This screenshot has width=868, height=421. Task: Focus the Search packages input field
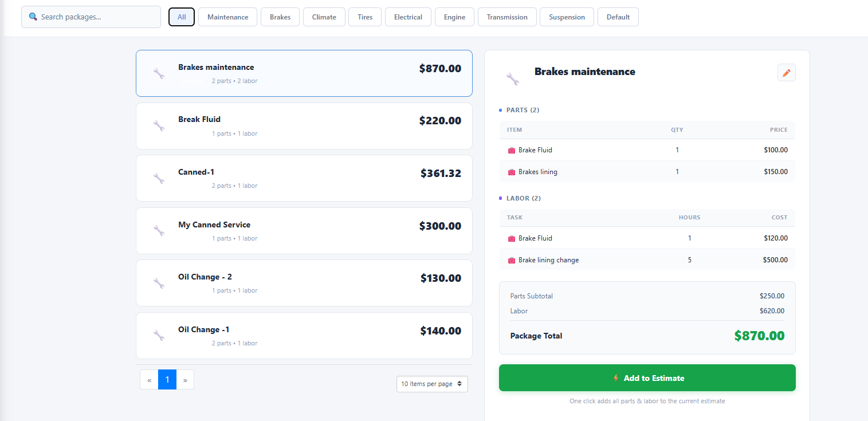click(99, 17)
